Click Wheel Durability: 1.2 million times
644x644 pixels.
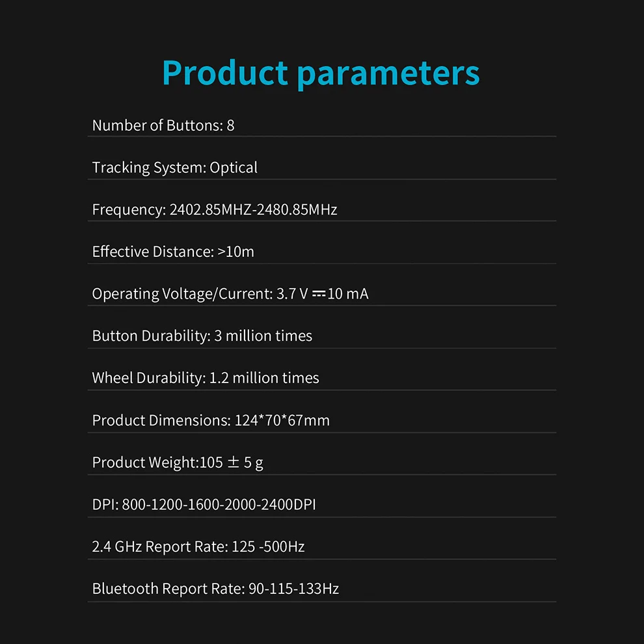tap(206, 378)
